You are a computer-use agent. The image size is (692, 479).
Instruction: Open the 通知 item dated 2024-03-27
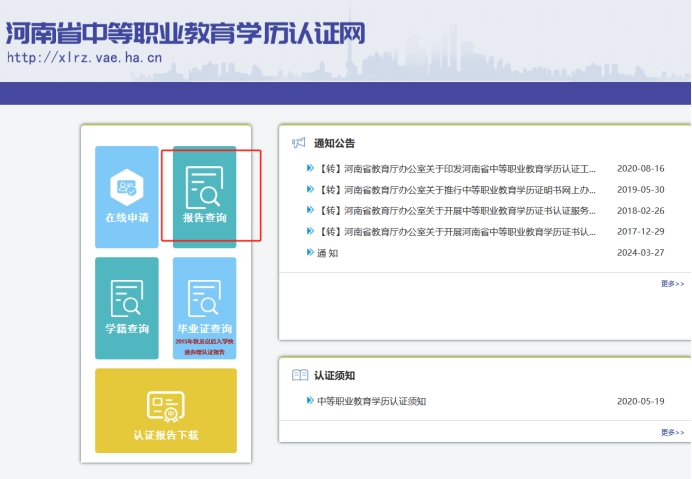point(327,253)
